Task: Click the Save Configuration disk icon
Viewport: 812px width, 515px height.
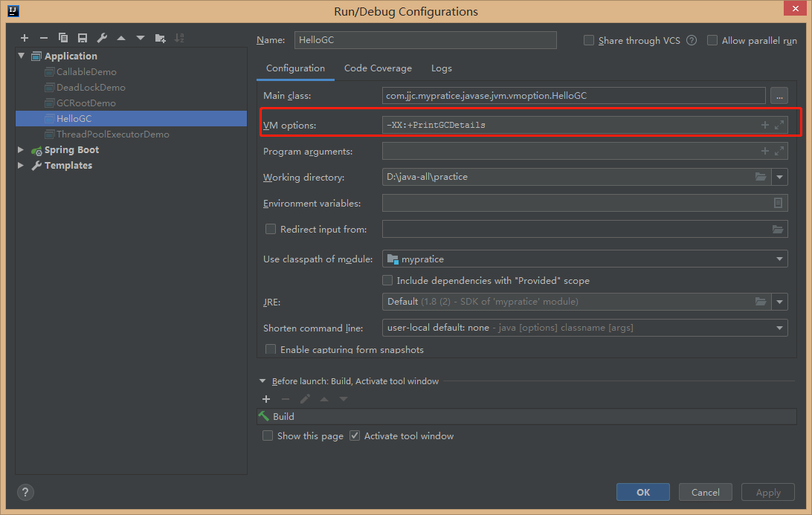Action: pyautogui.click(x=83, y=38)
